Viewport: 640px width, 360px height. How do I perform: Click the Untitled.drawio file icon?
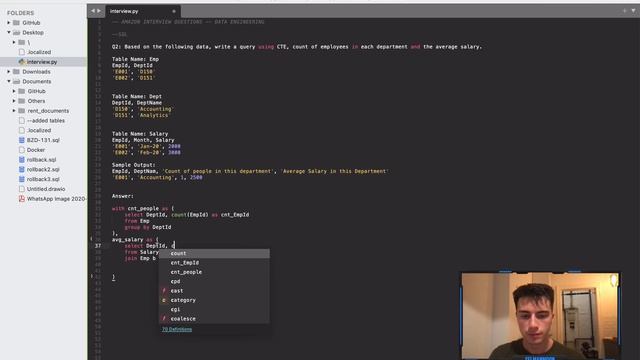tap(22, 189)
